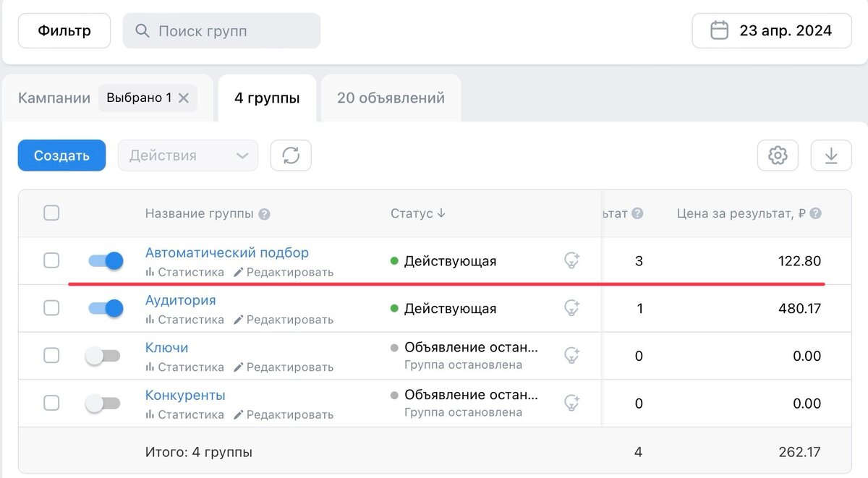Click the download export icon
Viewport: 868px width, 478px height.
point(831,155)
